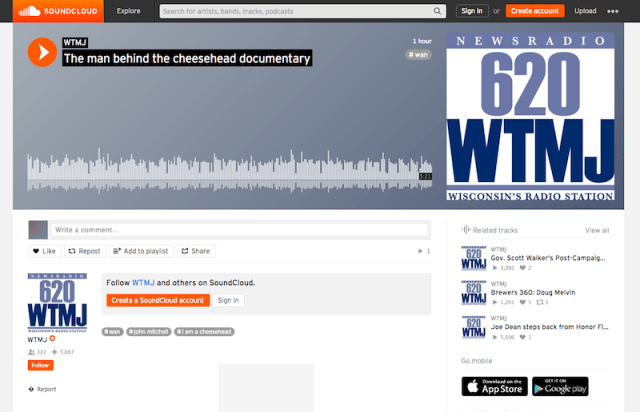Click the play count icon below the comment box
This screenshot has height=412, width=640.
tap(420, 251)
